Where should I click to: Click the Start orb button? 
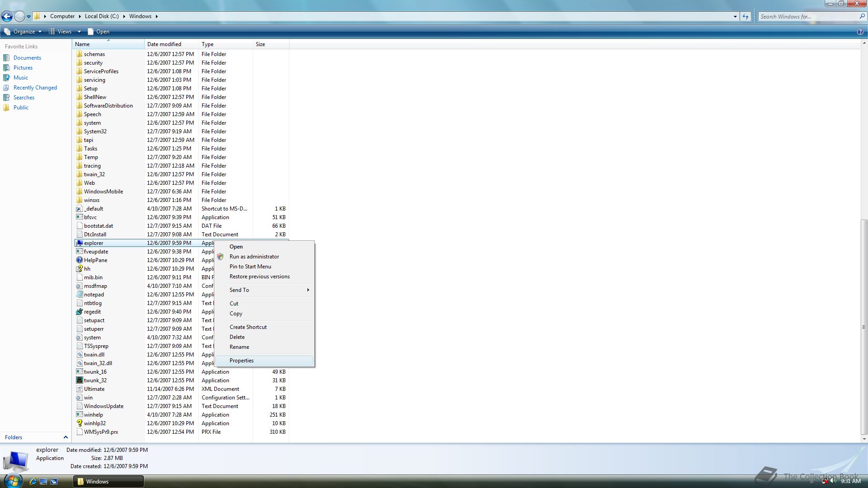click(x=12, y=481)
